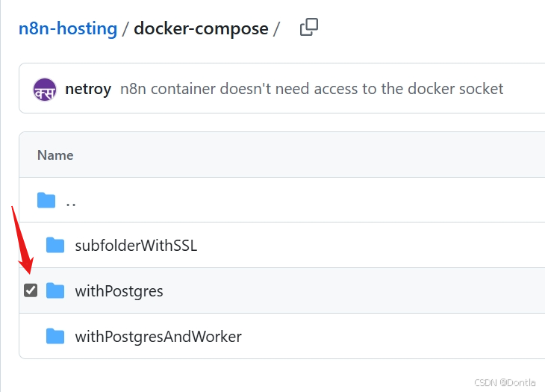Click the Name column header
545x392 pixels.
[55, 155]
